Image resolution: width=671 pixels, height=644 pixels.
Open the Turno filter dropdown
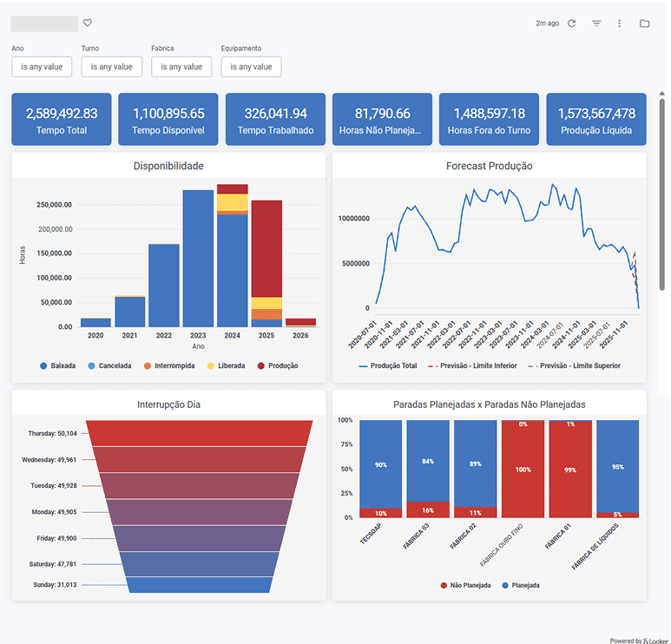[x=112, y=67]
